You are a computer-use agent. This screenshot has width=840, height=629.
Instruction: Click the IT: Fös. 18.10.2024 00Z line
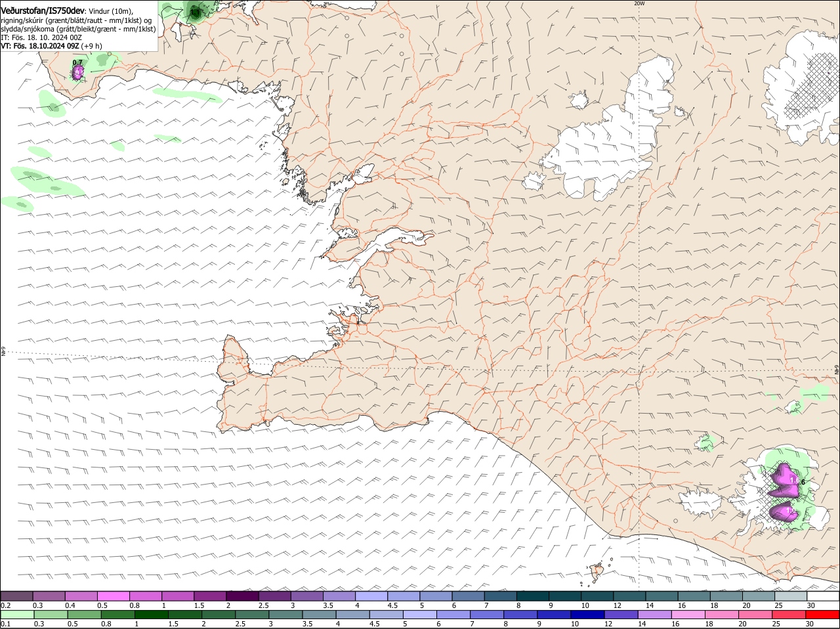(x=41, y=37)
